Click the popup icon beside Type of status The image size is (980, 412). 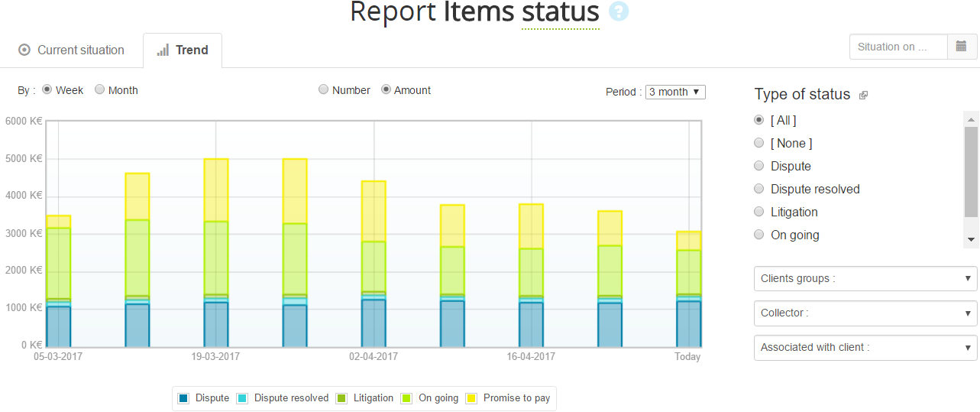point(863,96)
